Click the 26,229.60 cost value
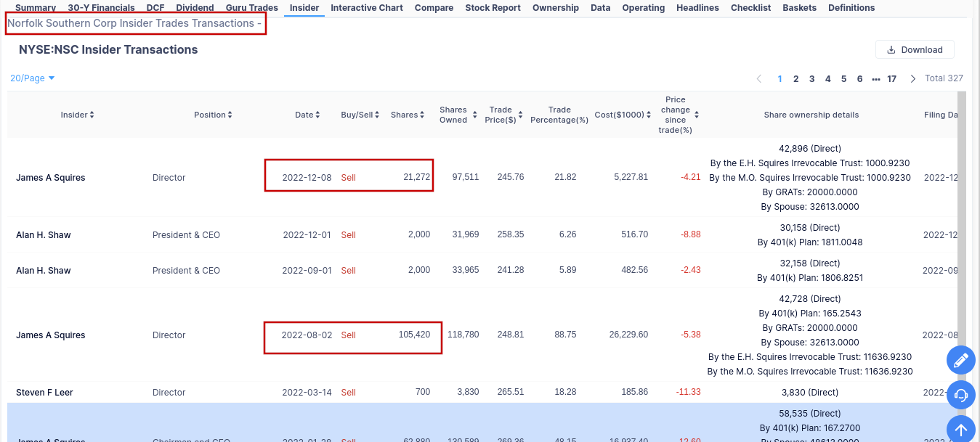 click(x=628, y=335)
